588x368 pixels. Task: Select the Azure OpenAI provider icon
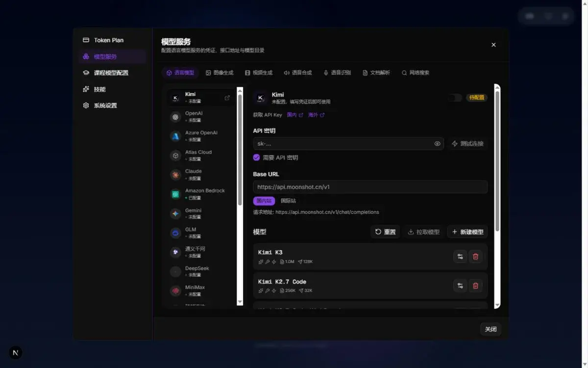[x=175, y=136]
